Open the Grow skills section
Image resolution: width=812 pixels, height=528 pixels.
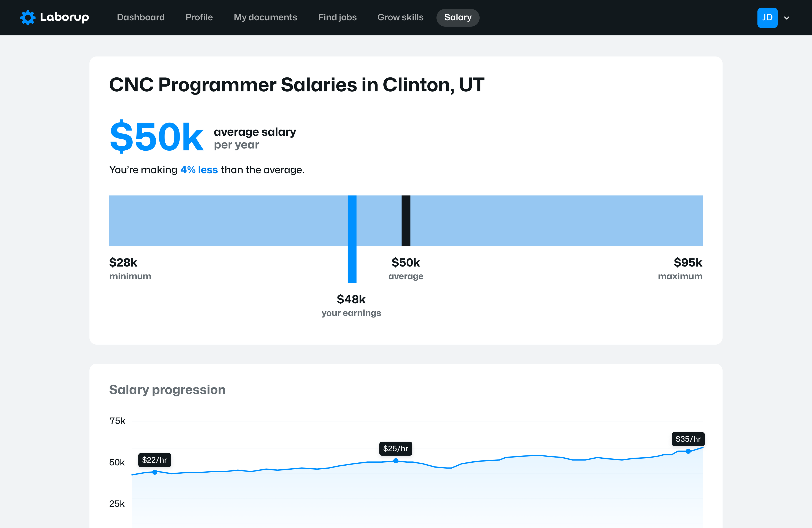(x=400, y=17)
